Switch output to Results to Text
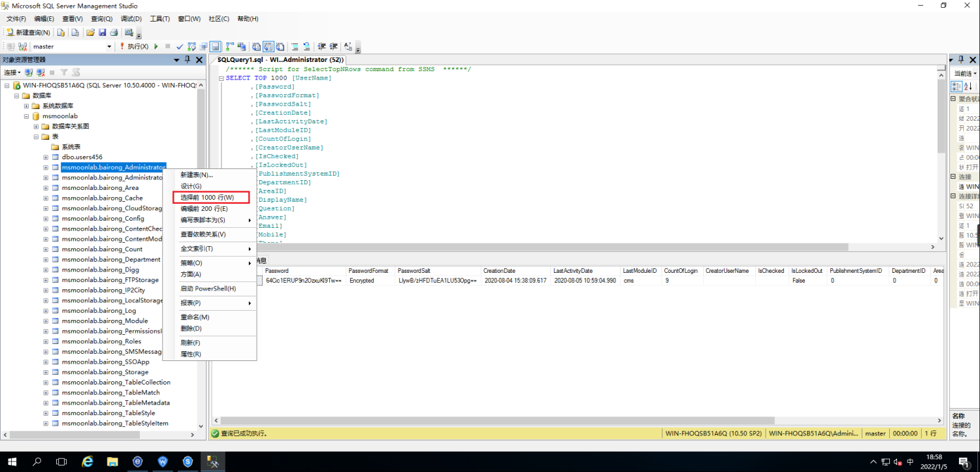The height and width of the screenshot is (472, 980). (256, 46)
